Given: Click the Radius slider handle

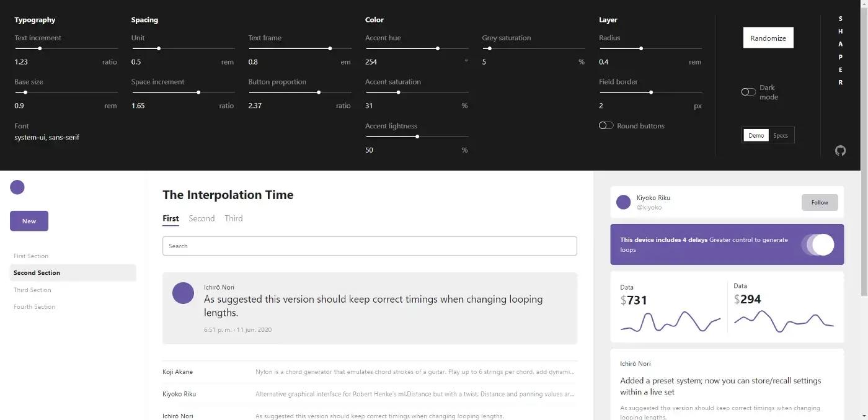Looking at the screenshot, I should pos(641,48).
